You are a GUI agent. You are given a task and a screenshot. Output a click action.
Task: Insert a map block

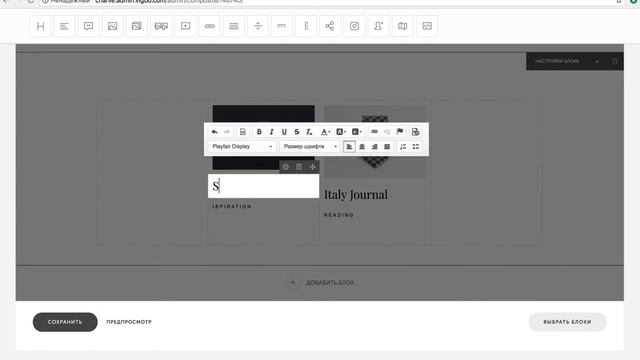402,26
